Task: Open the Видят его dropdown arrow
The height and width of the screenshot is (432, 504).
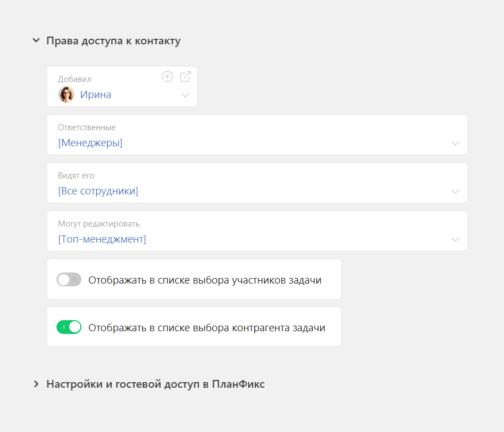Action: [x=455, y=192]
